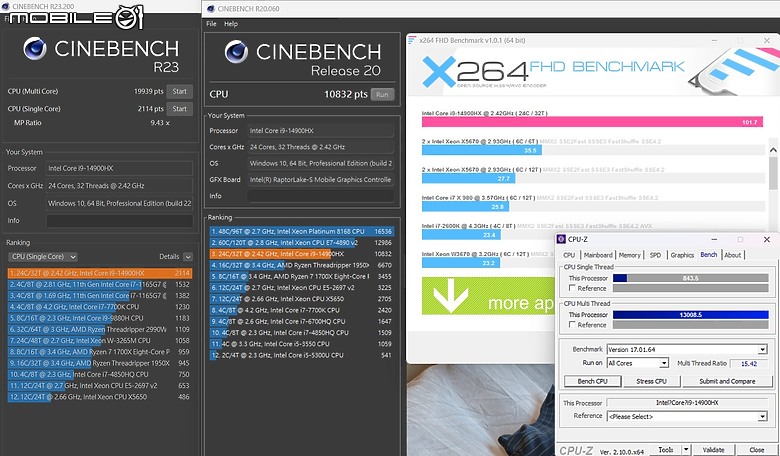780x456 pixels.
Task: Select Threadripper 2990W row in R23 ranking
Action: click(99, 329)
